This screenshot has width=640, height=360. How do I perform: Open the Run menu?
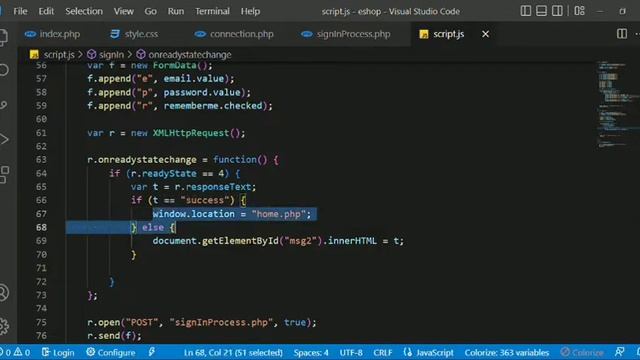[x=176, y=11]
